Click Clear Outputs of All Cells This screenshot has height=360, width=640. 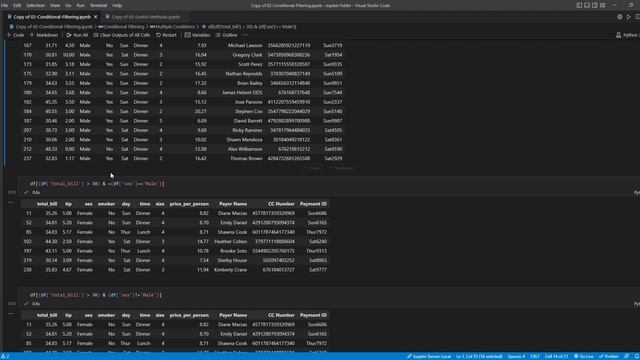pos(122,35)
